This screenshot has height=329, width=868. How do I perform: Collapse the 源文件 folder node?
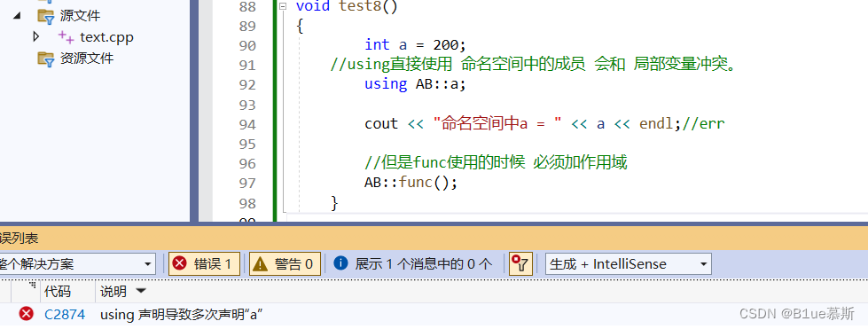(17, 15)
